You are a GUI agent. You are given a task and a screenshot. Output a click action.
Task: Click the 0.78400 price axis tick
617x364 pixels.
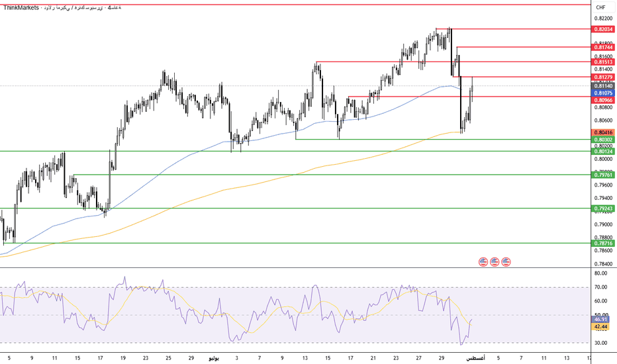pos(603,264)
